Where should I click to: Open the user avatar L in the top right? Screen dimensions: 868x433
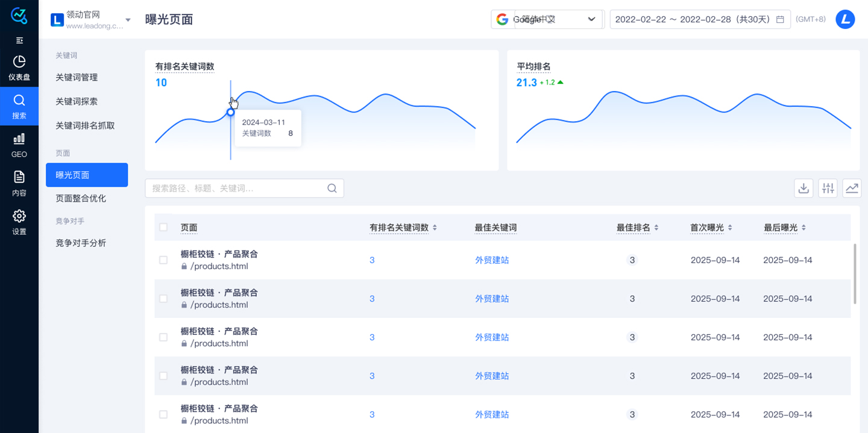coord(845,19)
